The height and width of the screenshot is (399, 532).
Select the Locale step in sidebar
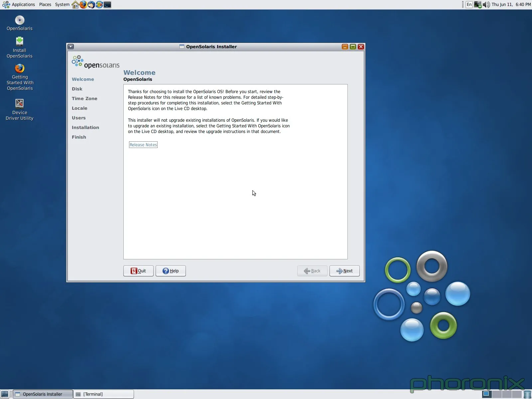[79, 108]
